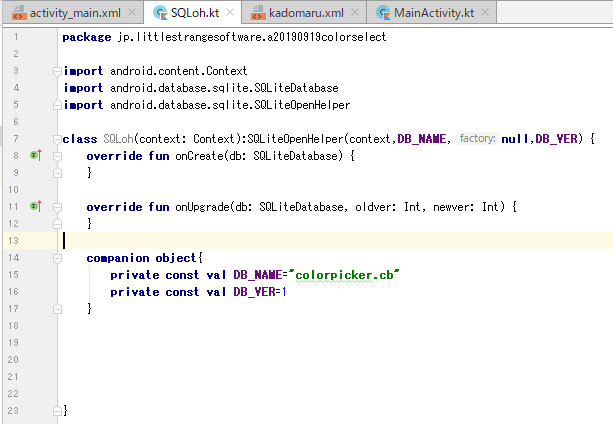Click the "colorpicker.cb" string literal

[x=344, y=275]
